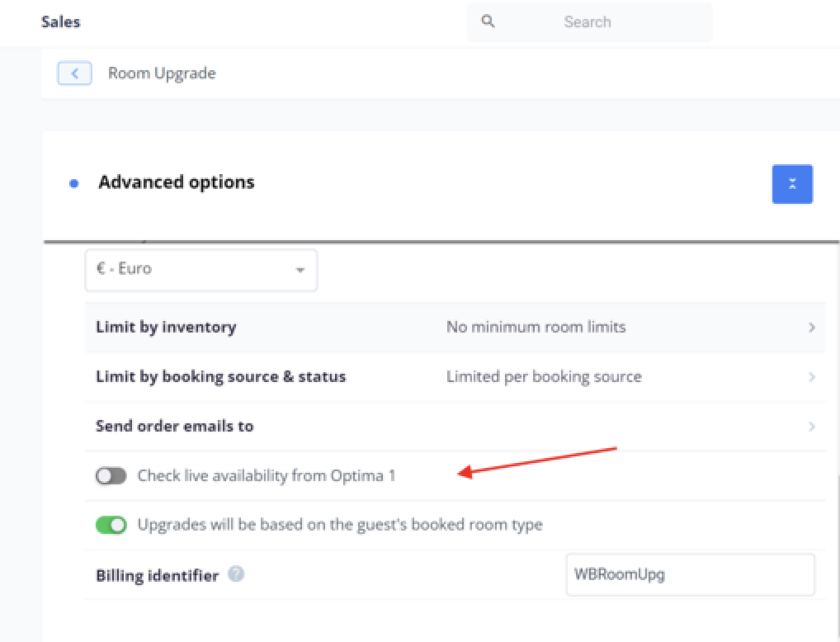Image resolution: width=840 pixels, height=642 pixels.
Task: Click the blue dot beside Advanced options
Action: [x=74, y=183]
